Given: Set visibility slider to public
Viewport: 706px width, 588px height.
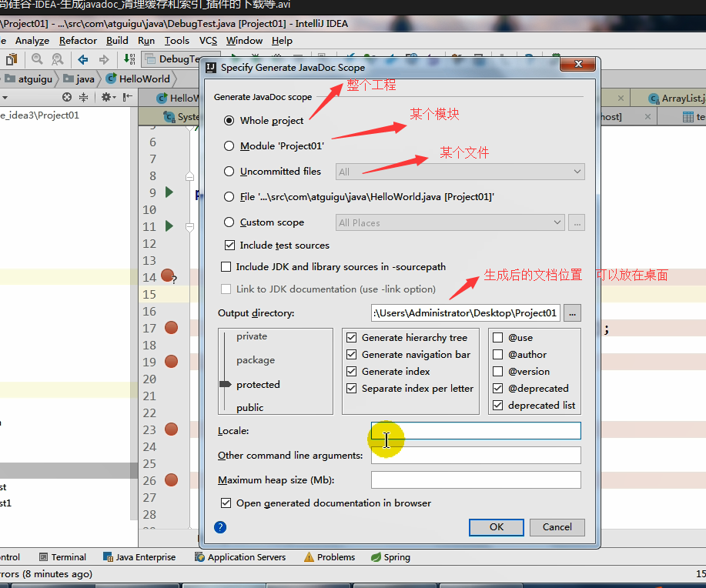Looking at the screenshot, I should [x=250, y=407].
